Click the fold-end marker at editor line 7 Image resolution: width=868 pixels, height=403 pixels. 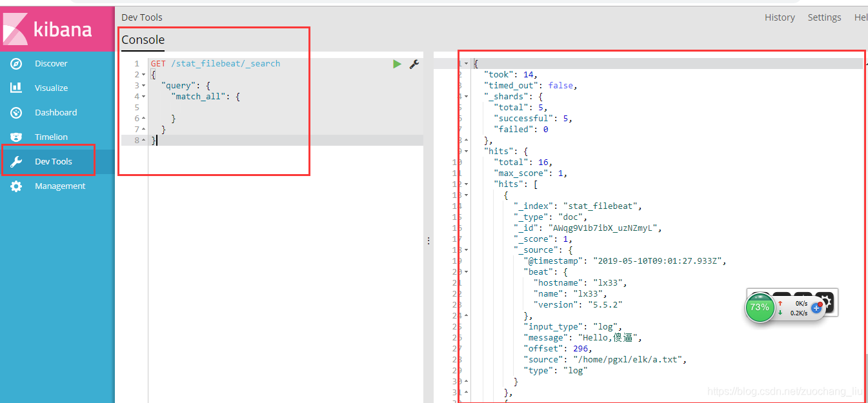pyautogui.click(x=144, y=130)
